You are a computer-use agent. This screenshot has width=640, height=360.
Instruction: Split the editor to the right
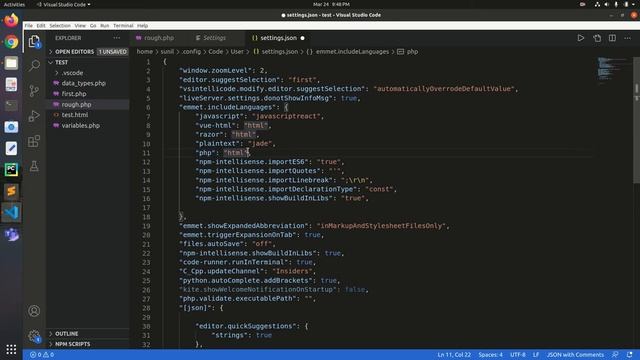click(x=612, y=38)
